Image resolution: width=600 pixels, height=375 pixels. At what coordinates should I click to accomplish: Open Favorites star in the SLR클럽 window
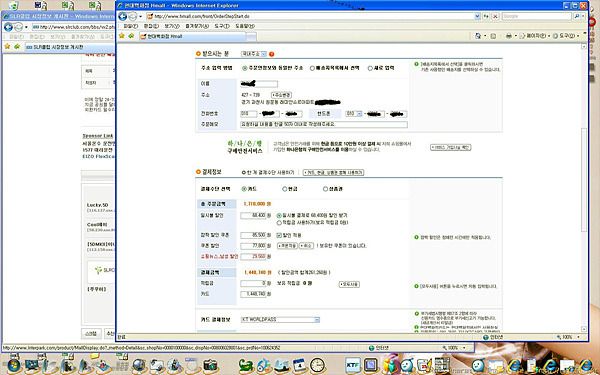pyautogui.click(x=7, y=47)
